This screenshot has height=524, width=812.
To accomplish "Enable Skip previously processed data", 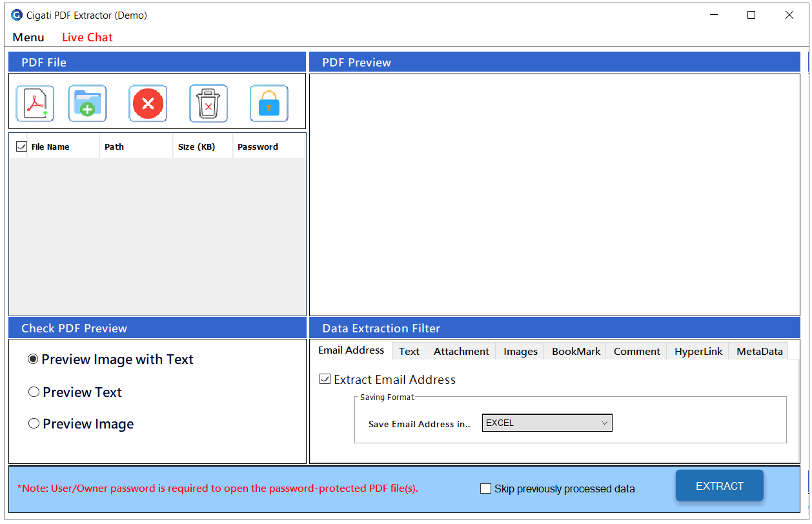I will [x=485, y=489].
